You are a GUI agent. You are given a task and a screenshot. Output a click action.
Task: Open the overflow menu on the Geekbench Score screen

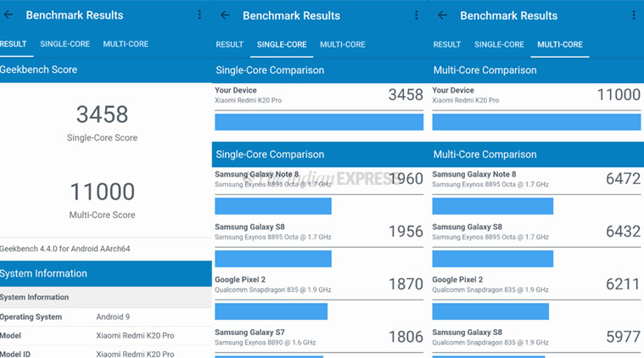(x=199, y=14)
